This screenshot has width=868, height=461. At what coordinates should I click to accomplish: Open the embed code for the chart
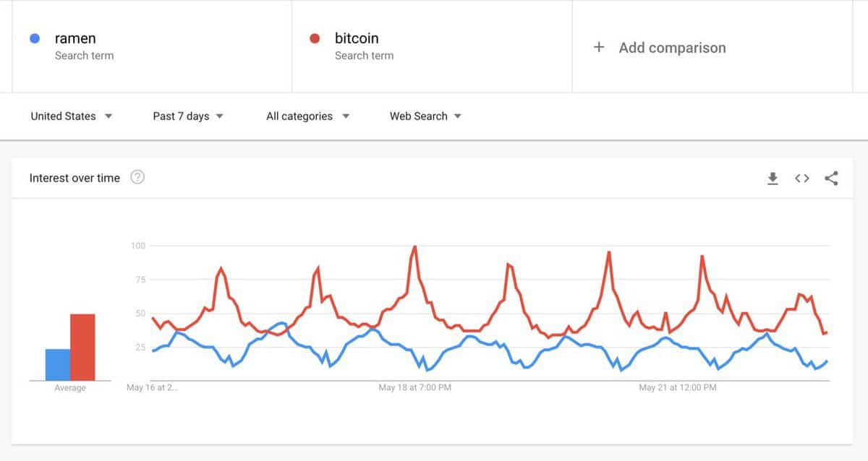(x=801, y=178)
